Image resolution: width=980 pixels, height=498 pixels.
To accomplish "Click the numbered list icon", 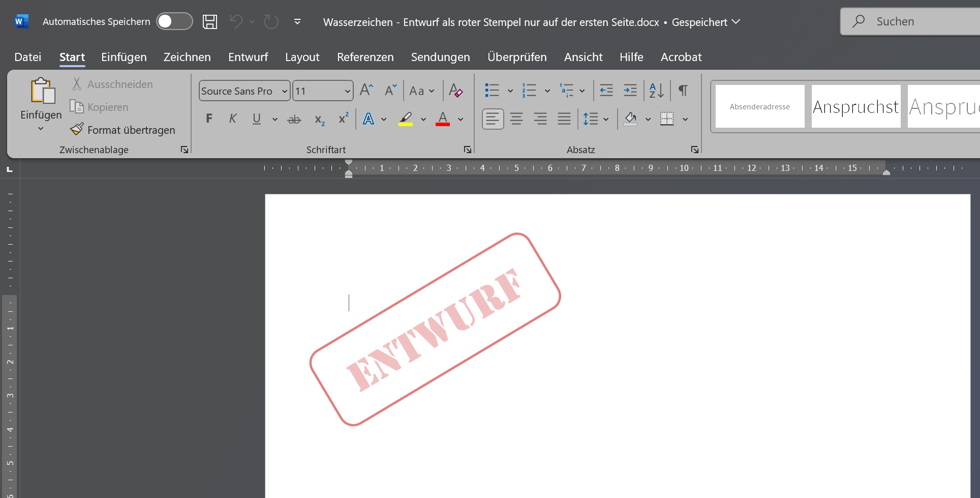I will click(x=529, y=91).
